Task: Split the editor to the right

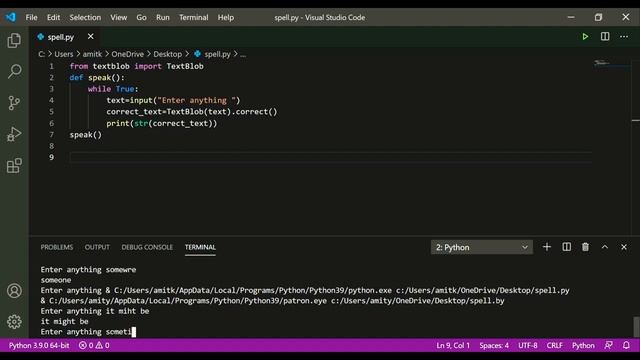Action: click(x=605, y=37)
